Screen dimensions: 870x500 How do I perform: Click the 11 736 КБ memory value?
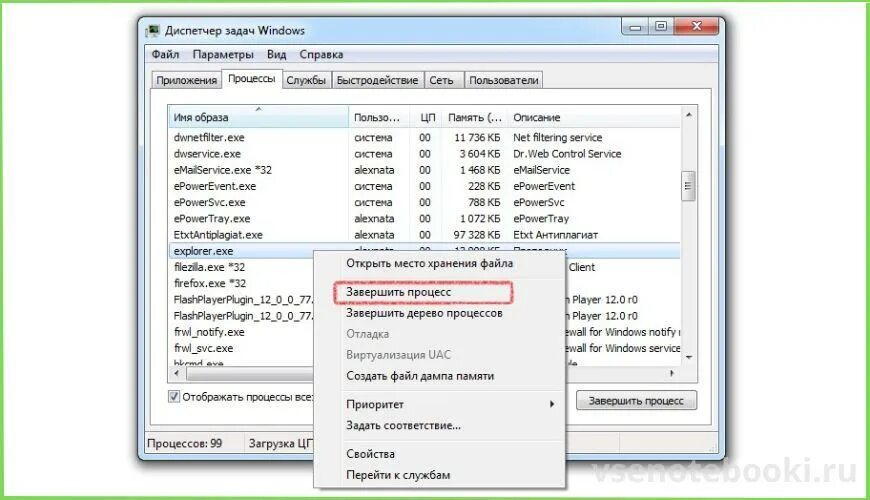[477, 137]
